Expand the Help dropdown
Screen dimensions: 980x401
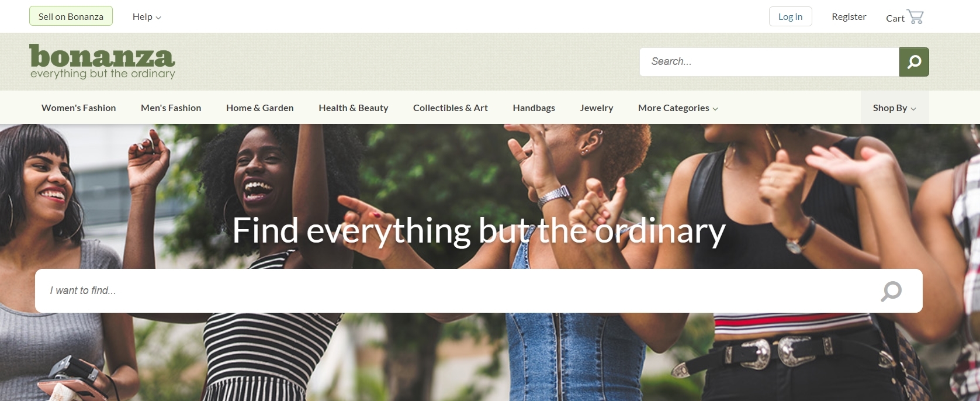pos(147,17)
